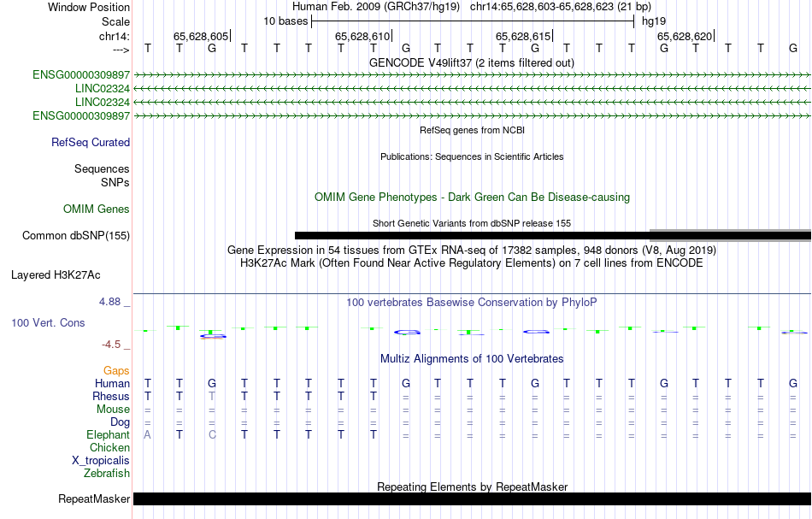Click the Common dbSNP(155) track label
812x519 pixels.
pyautogui.click(x=76, y=236)
